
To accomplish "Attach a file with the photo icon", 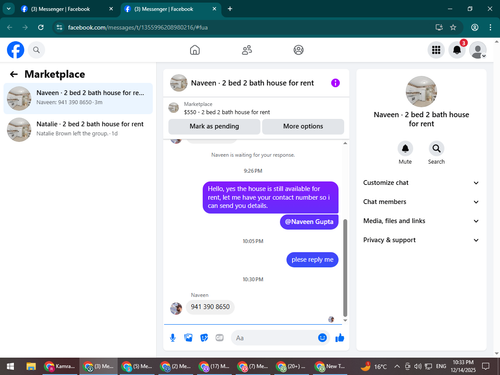I will [x=188, y=338].
